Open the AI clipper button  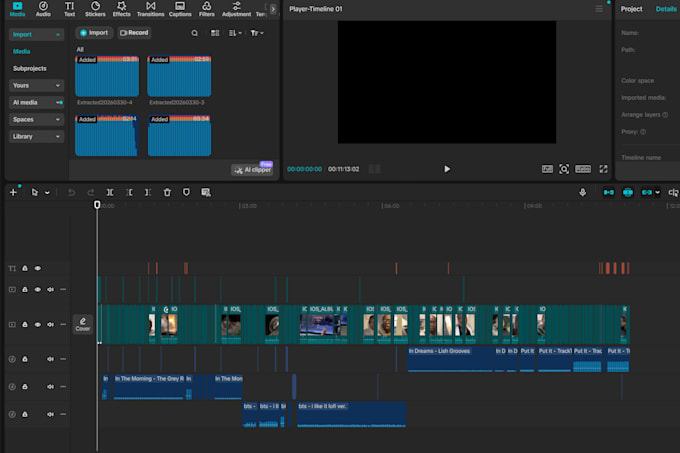tap(252, 169)
